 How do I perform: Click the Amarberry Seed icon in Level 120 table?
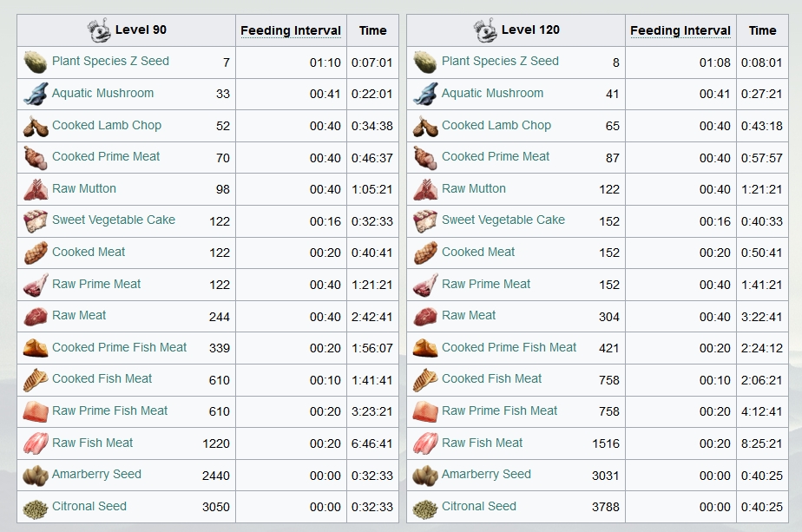(425, 476)
